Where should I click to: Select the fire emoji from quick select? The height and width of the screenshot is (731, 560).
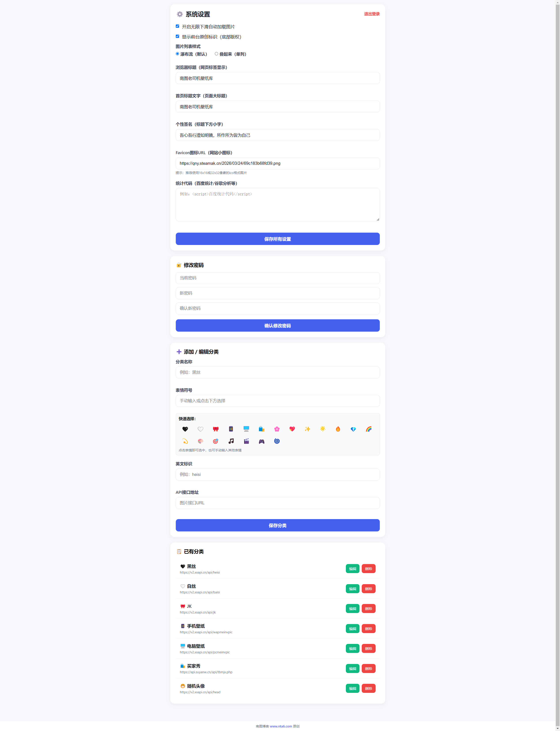[338, 429]
